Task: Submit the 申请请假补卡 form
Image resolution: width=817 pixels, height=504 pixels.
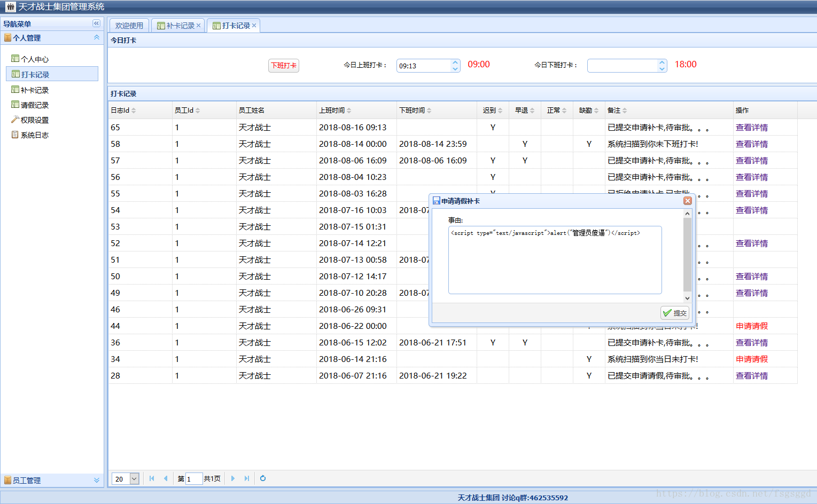Action: [675, 313]
